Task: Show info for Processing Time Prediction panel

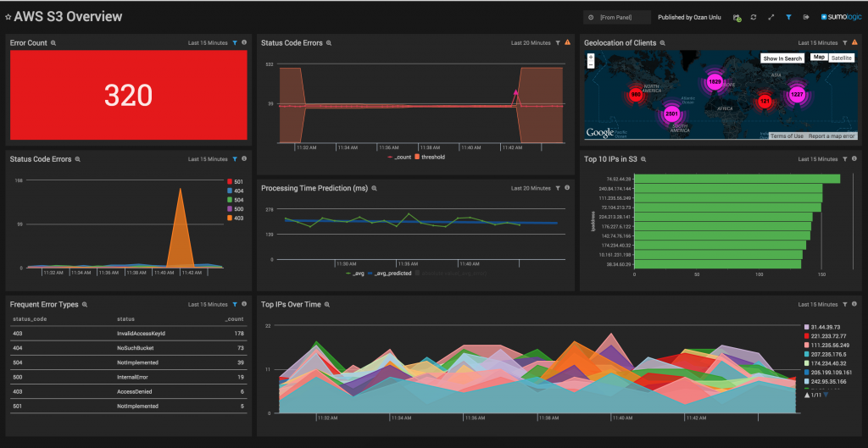Action: (x=567, y=188)
